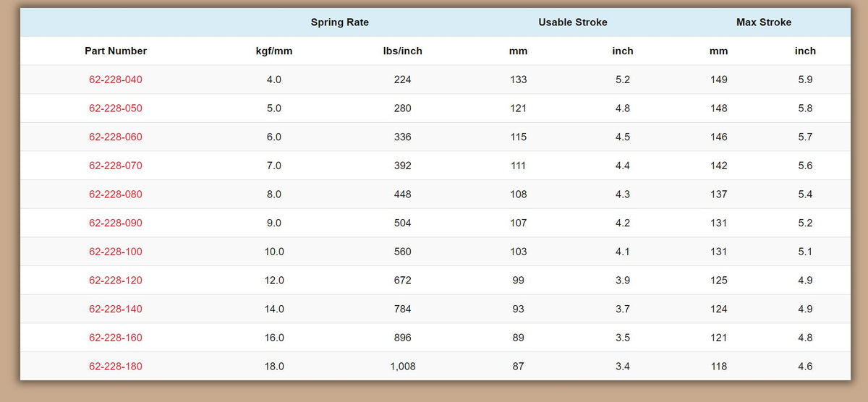Click the 4.0 kgf/mm cell
868x402 pixels.
(x=274, y=80)
